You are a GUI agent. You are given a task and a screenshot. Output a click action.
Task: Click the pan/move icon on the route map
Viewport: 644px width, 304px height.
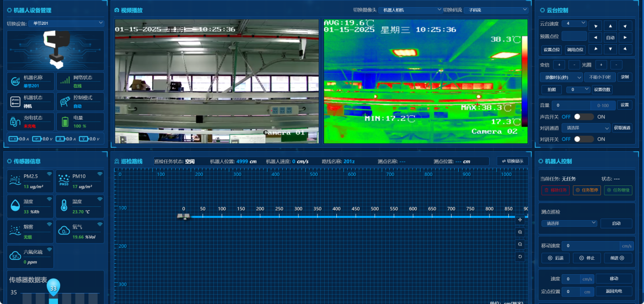pos(520,220)
